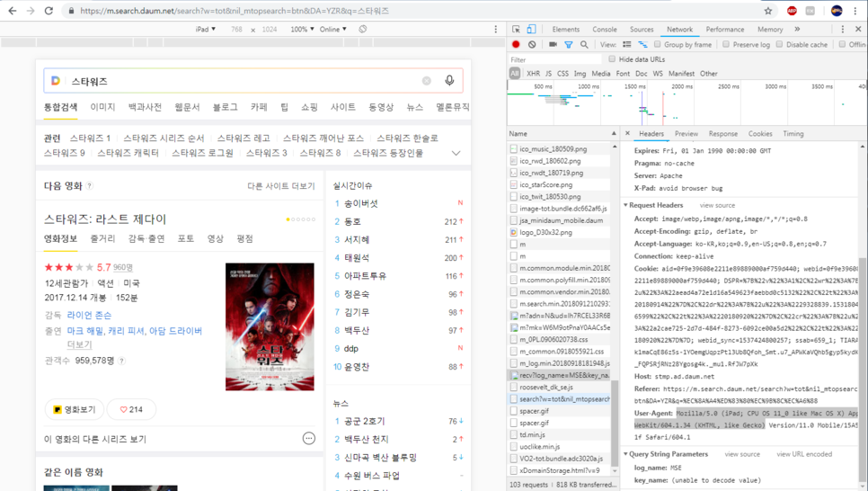Image resolution: width=868 pixels, height=491 pixels.
Task: Open network search magnifier
Action: point(584,44)
